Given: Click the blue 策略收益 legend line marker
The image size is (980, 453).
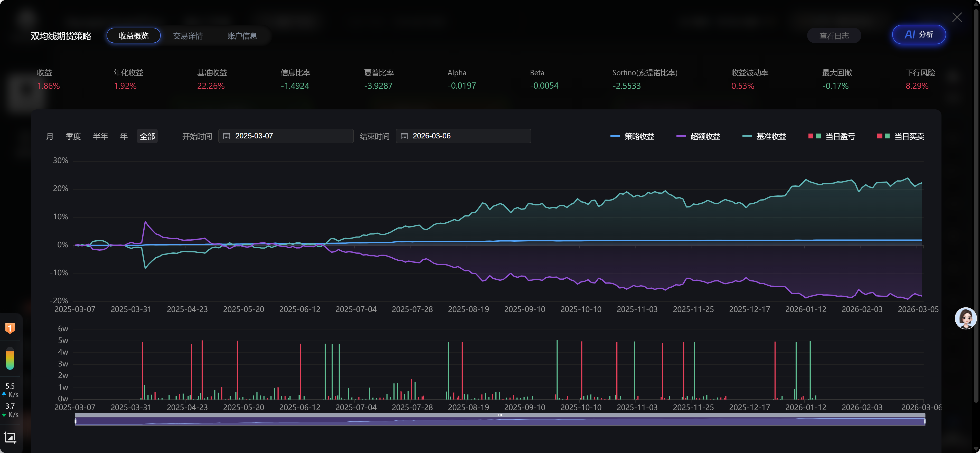Looking at the screenshot, I should (615, 136).
